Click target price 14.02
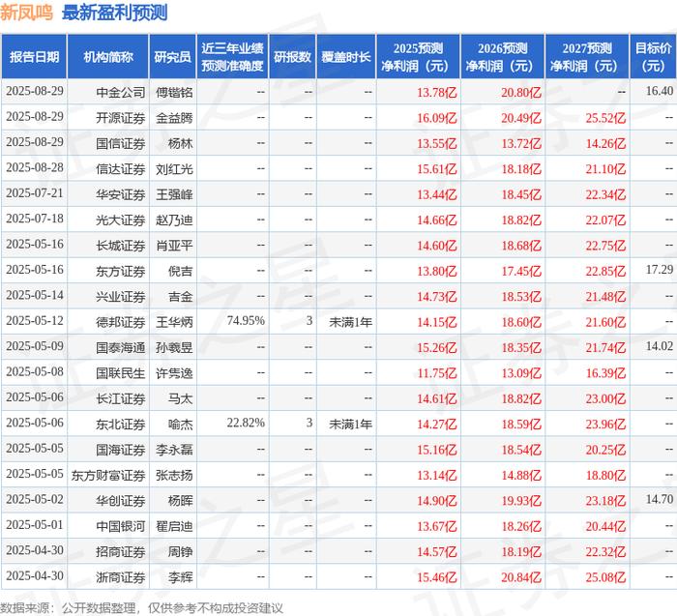Viewport: 677px width, 616px height. click(x=660, y=346)
